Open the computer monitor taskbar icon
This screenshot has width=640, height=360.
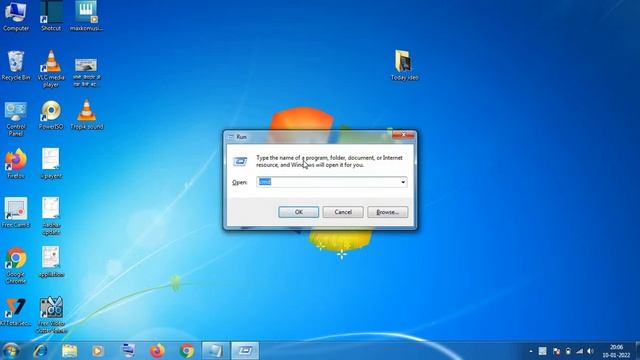pos(128,351)
